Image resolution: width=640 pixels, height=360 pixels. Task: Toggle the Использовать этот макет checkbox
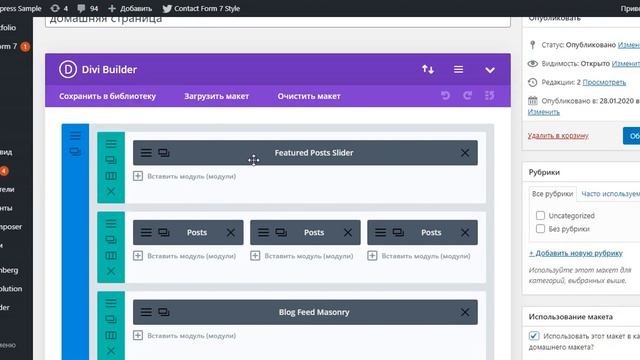[533, 336]
